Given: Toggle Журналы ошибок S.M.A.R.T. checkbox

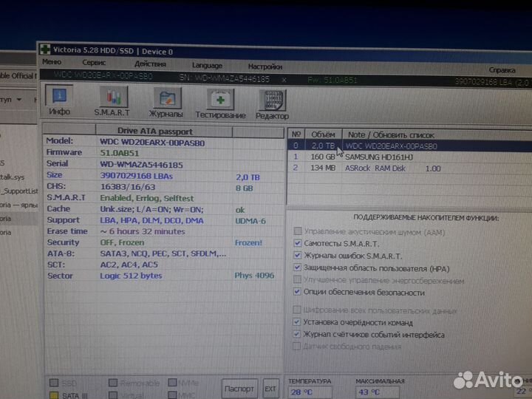Looking at the screenshot, I should tap(297, 255).
